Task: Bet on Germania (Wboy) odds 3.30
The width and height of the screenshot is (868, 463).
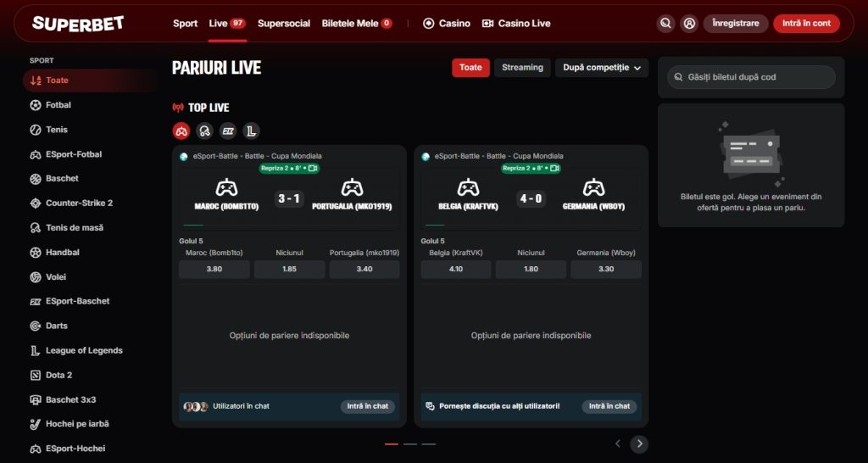Action: click(x=606, y=269)
